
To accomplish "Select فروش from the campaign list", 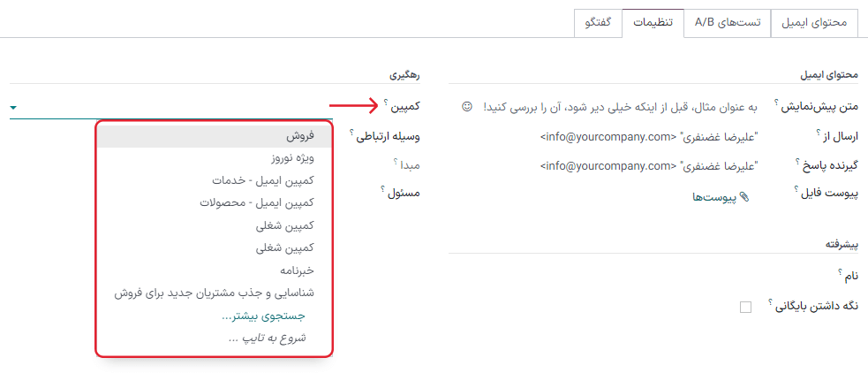I will [x=302, y=136].
